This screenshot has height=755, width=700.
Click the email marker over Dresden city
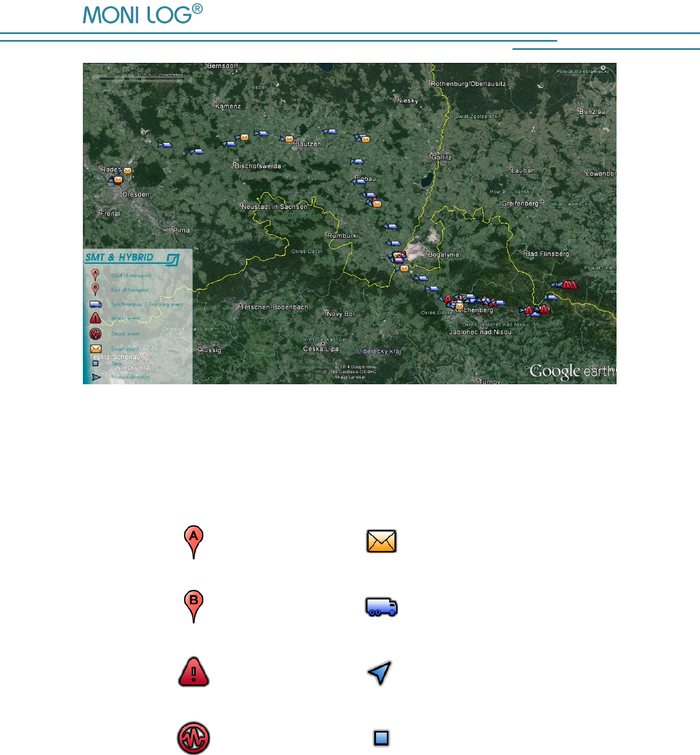pyautogui.click(x=118, y=179)
